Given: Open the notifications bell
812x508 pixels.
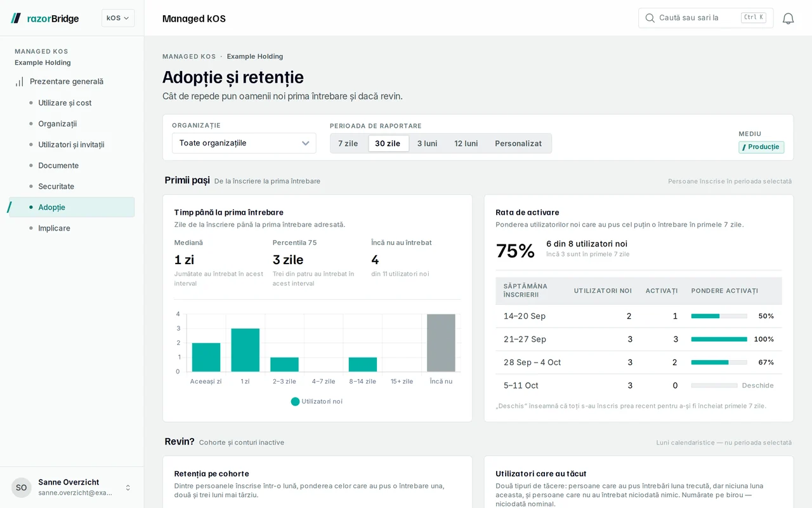Looking at the screenshot, I should (788, 18).
